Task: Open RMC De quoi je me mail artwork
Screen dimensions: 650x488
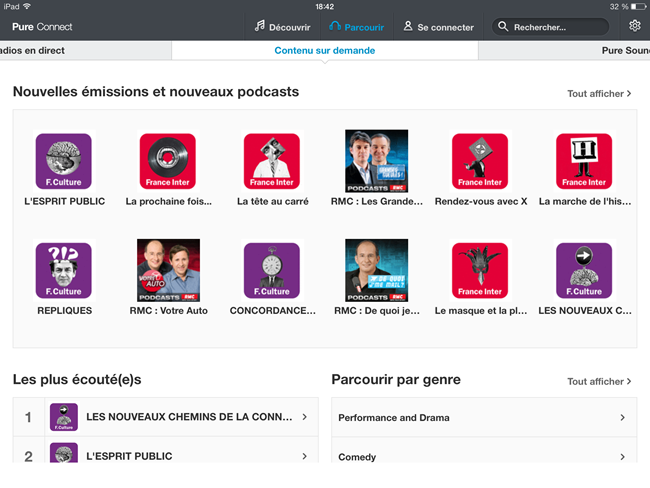Action: 376,270
